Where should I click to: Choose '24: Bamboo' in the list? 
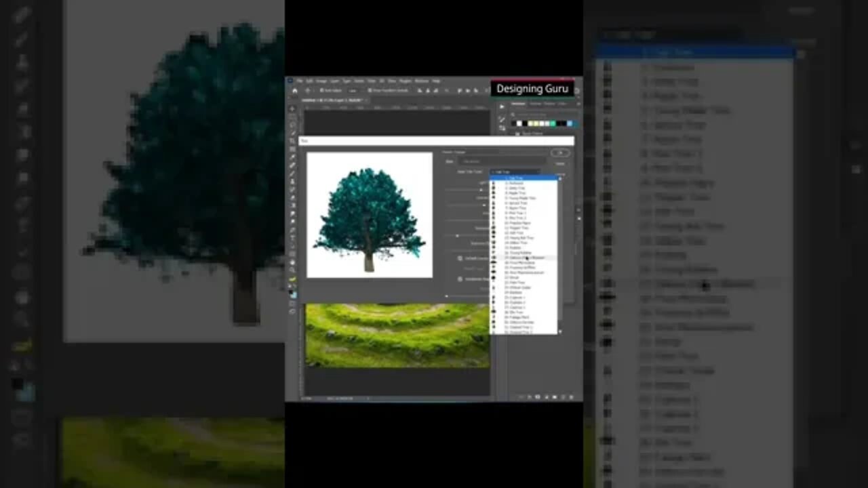[x=524, y=293]
